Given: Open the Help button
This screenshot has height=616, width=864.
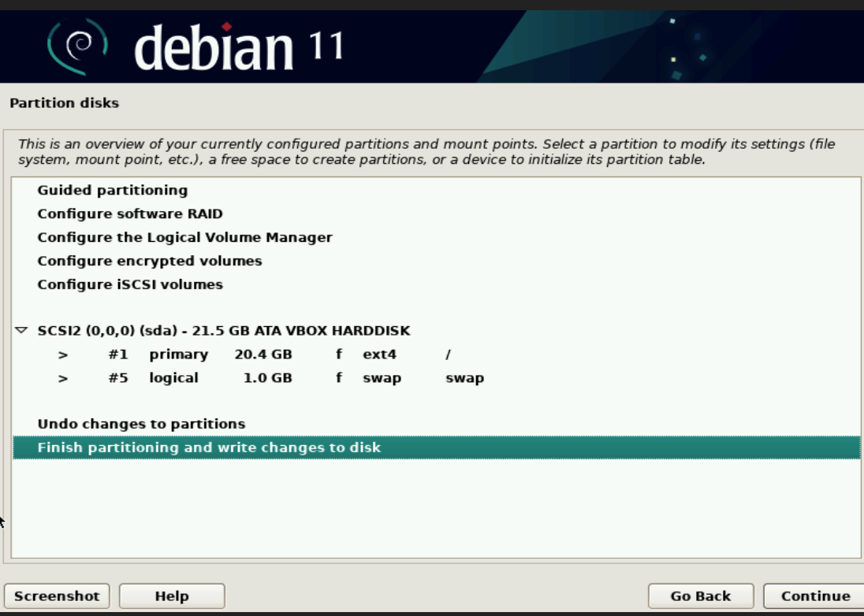Looking at the screenshot, I should 172,596.
